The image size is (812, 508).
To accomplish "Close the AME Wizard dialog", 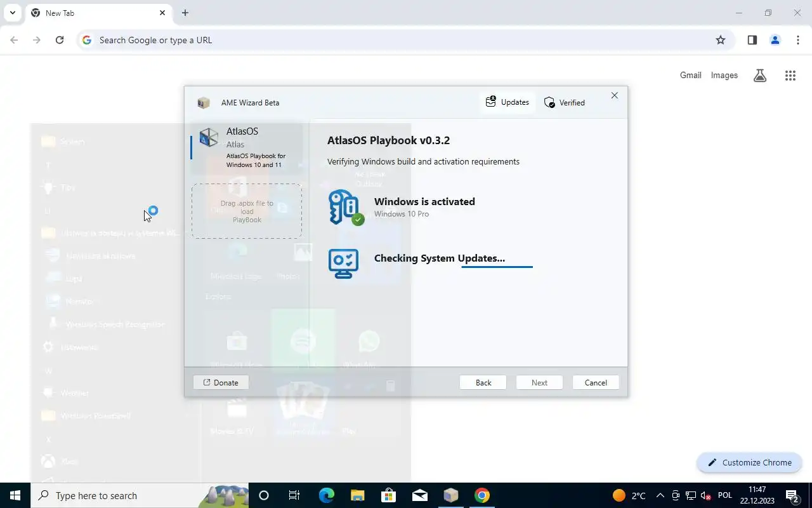I will coord(614,95).
